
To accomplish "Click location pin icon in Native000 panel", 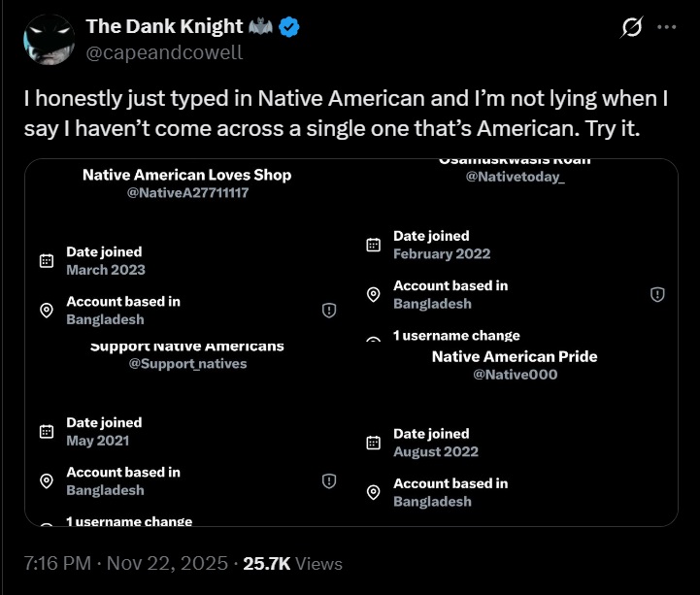I will click(373, 492).
